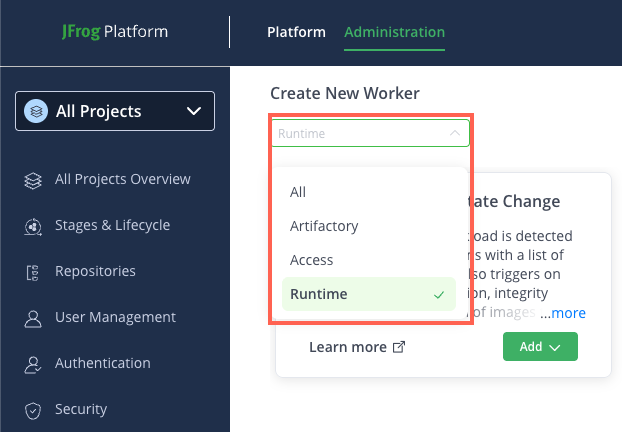Image resolution: width=622 pixels, height=432 pixels.
Task: Expand the All Projects dropdown chevron
Action: click(194, 111)
